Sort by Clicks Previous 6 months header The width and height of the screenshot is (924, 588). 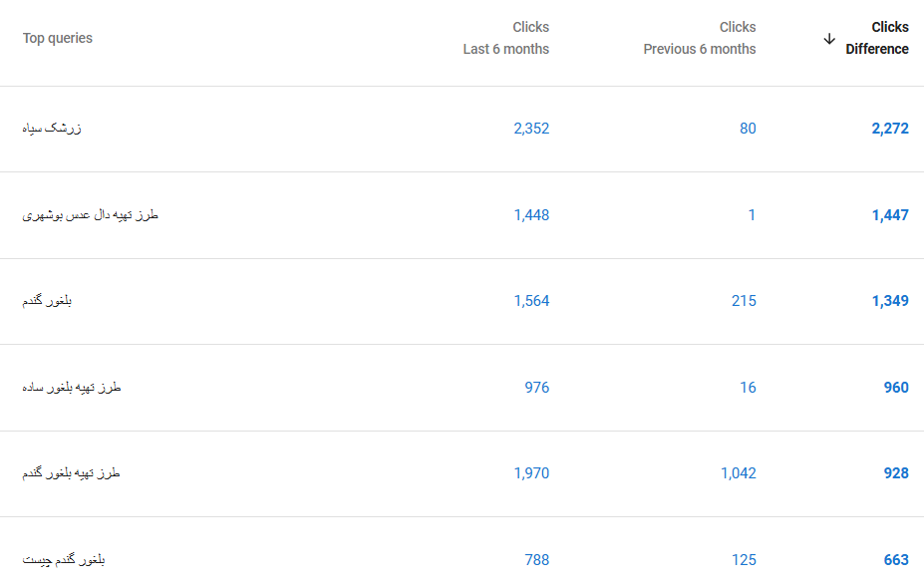click(700, 38)
